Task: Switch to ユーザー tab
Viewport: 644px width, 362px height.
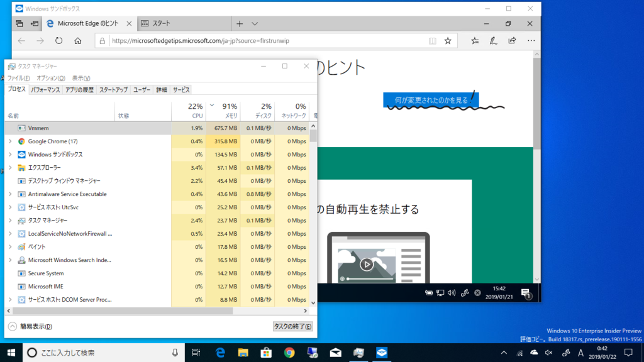Action: point(142,89)
